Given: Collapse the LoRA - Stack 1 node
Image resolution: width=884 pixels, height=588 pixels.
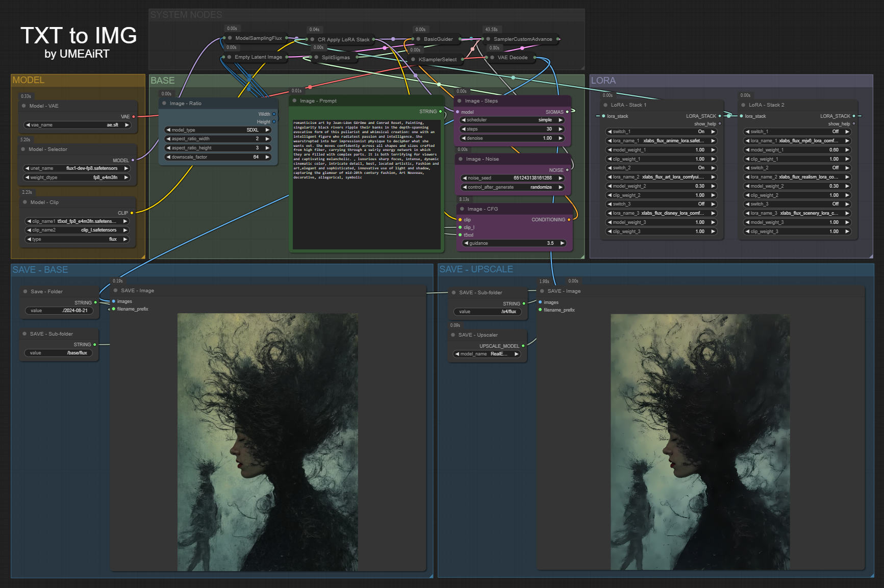Looking at the screenshot, I should (x=605, y=105).
